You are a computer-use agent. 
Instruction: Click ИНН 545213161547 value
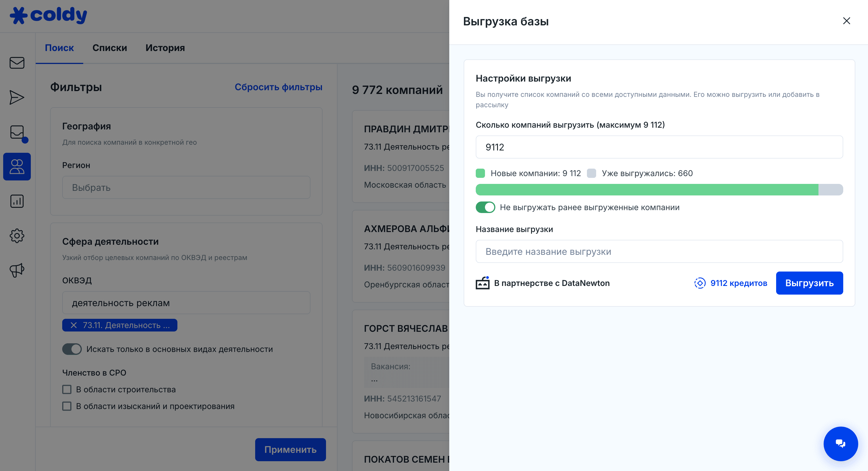point(414,399)
